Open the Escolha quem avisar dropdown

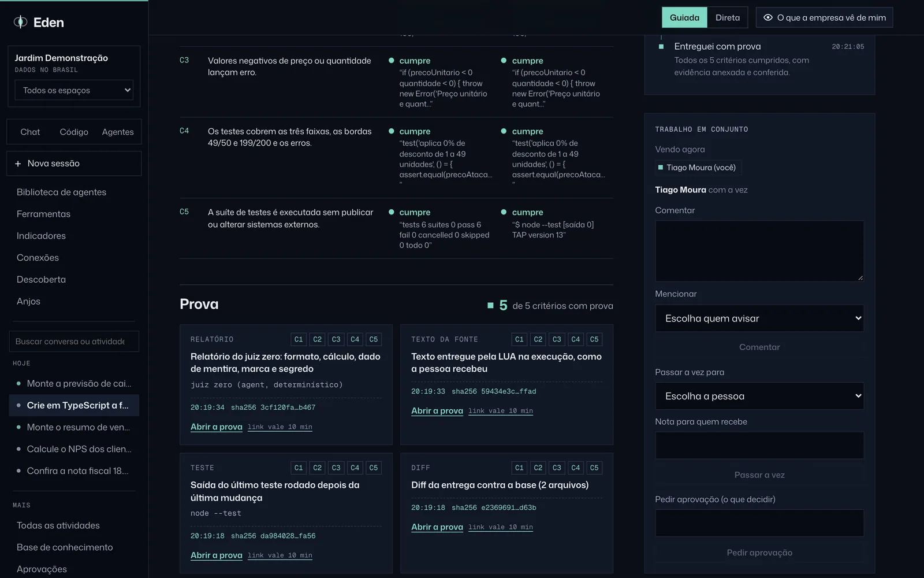(x=759, y=318)
